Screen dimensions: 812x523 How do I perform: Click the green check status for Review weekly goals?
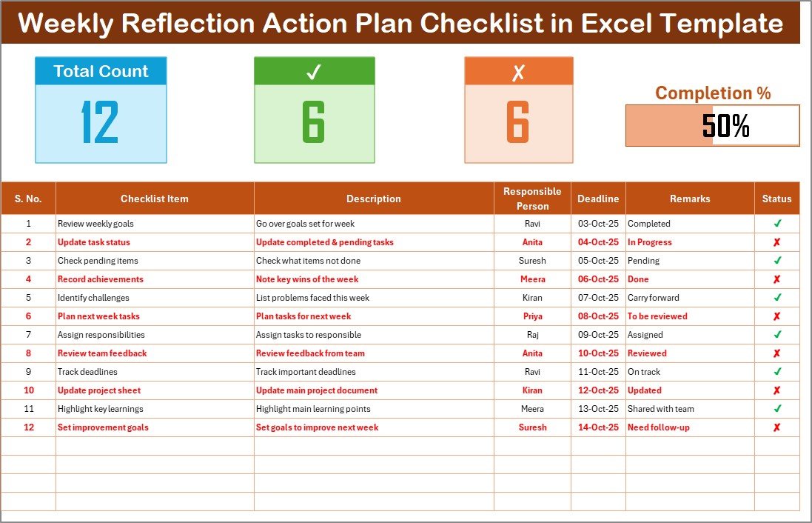[777, 224]
